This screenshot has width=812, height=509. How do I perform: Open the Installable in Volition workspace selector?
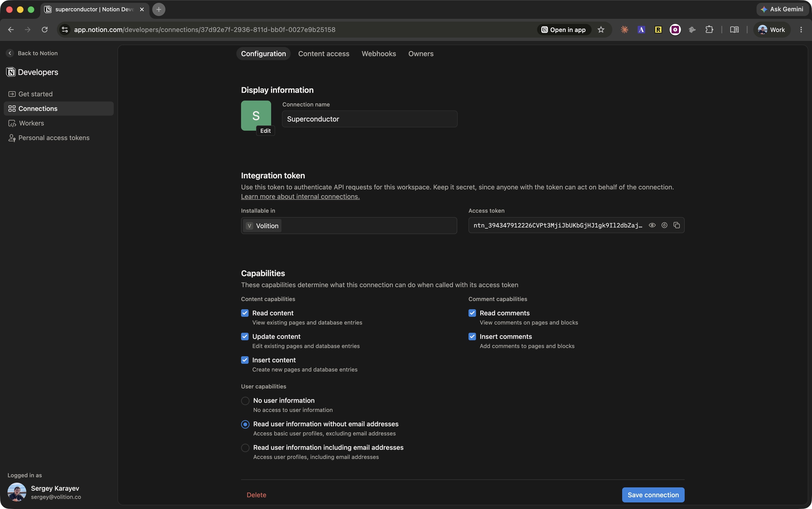(349, 226)
